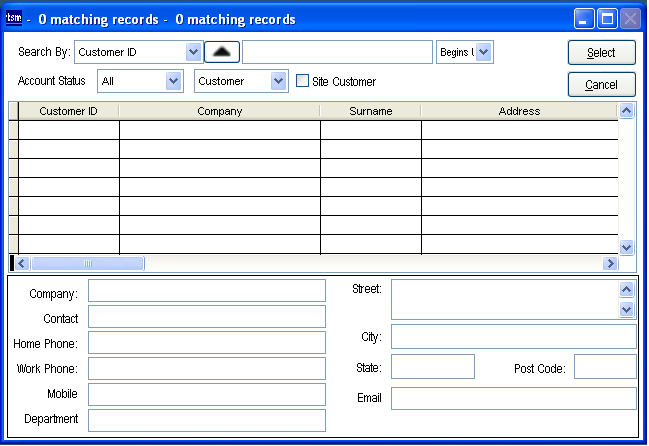
Task: Enable the Site Customer checkbox
Action: 303,81
